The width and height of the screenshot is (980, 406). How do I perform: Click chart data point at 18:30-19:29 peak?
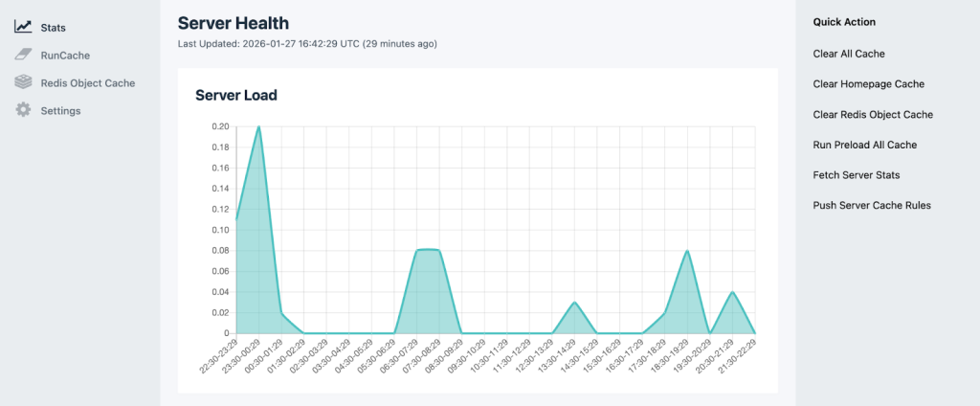click(687, 251)
